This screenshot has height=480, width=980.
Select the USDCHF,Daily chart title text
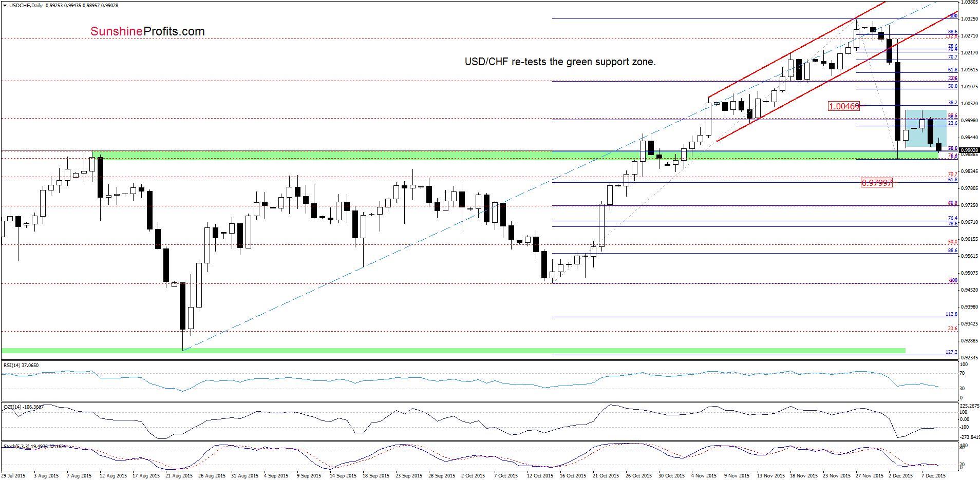point(26,6)
